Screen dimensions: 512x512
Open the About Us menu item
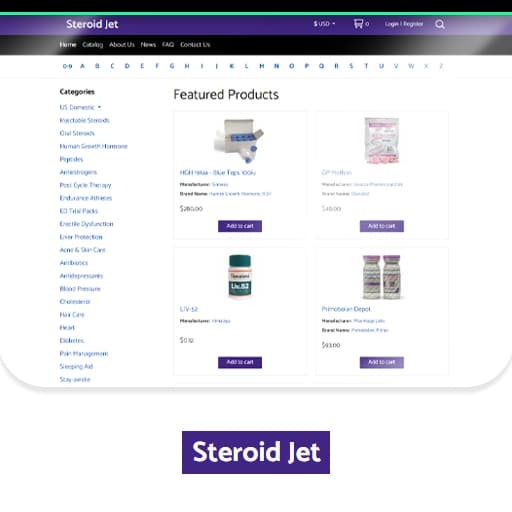pos(122,44)
